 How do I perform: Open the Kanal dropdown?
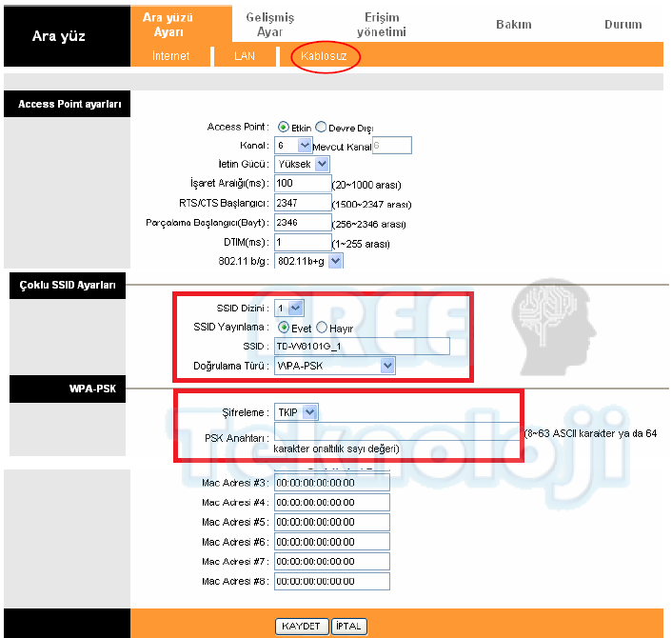point(293,145)
